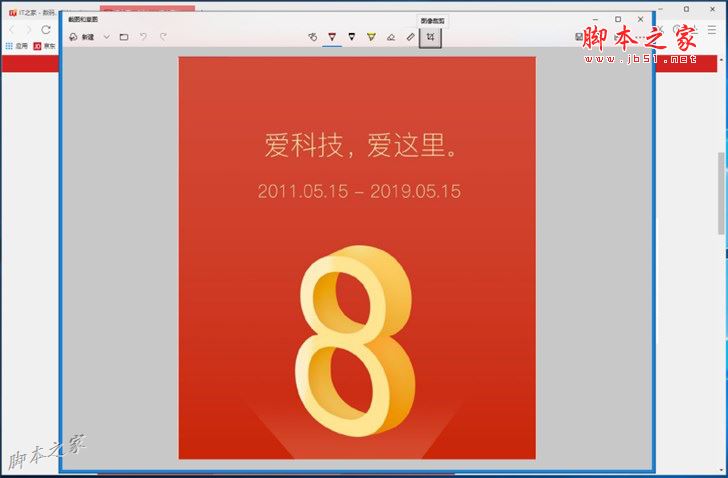Save the snip with the floppy icon
Viewport: 728px width, 478px height.
click(x=579, y=37)
